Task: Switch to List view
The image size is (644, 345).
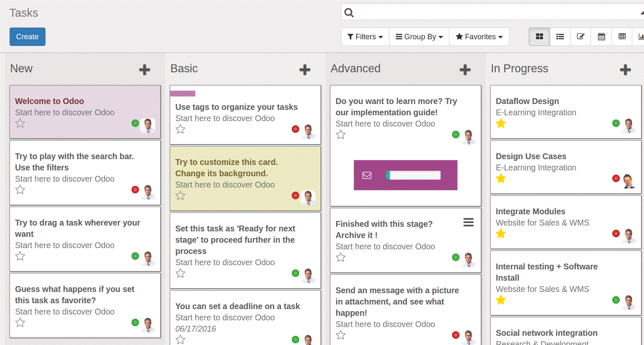Action: pyautogui.click(x=560, y=37)
